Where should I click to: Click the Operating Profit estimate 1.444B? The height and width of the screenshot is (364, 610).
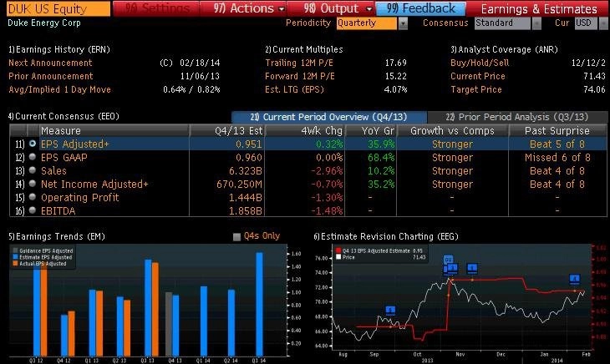(246, 198)
